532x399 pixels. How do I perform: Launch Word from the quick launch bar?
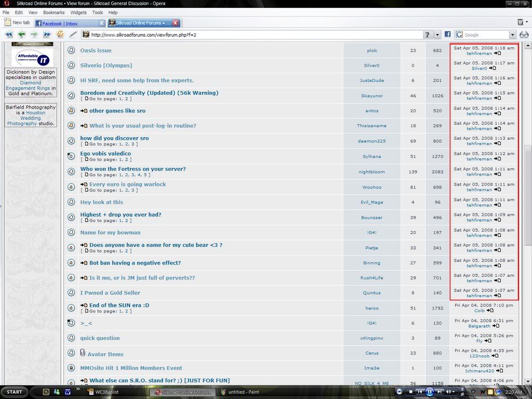(x=68, y=392)
